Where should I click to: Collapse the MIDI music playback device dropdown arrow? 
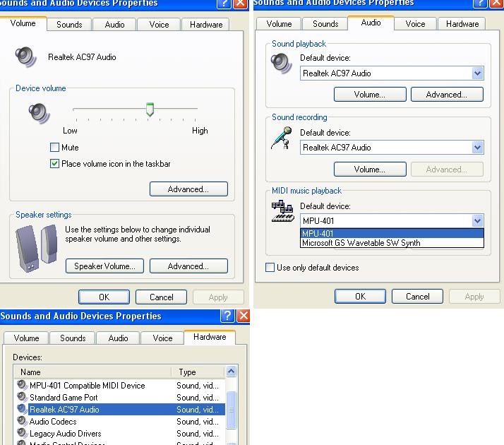click(478, 221)
